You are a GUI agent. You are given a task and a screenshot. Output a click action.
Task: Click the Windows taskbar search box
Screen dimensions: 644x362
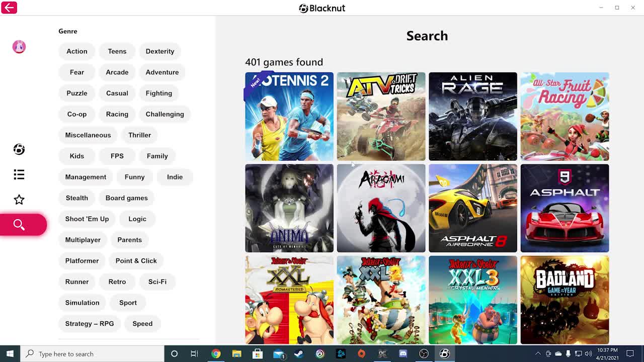pos(93,354)
